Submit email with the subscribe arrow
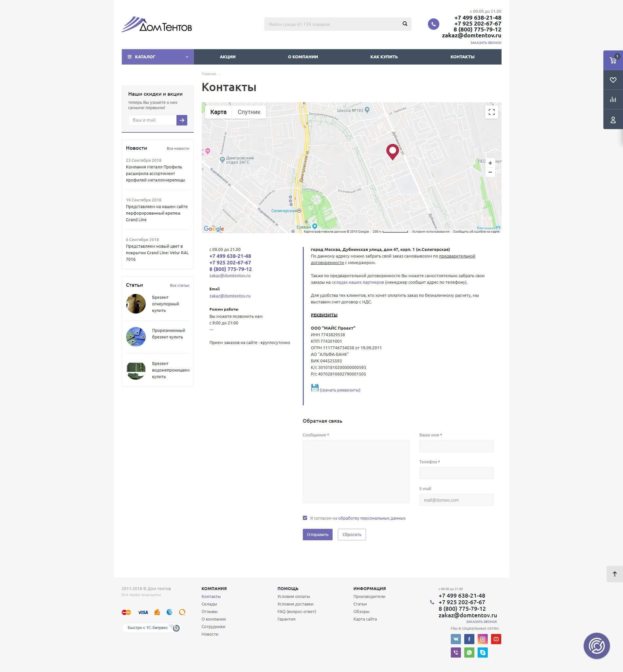The image size is (623, 672). click(x=182, y=120)
